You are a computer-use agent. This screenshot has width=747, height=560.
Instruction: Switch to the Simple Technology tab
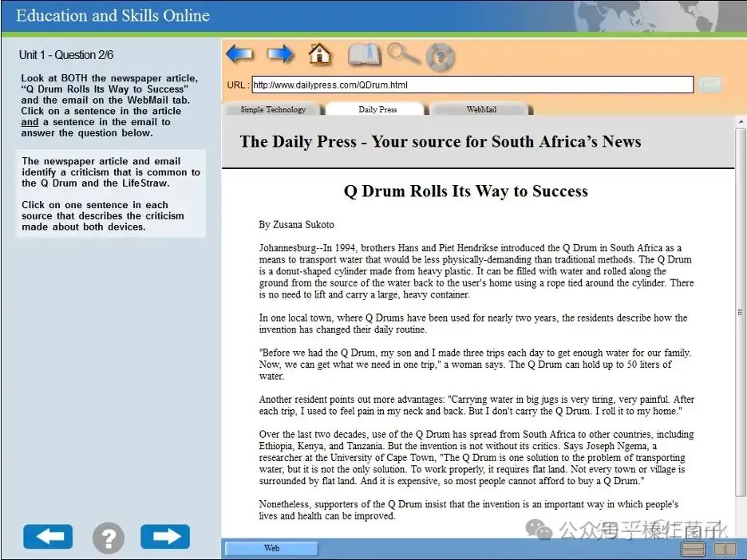point(273,109)
